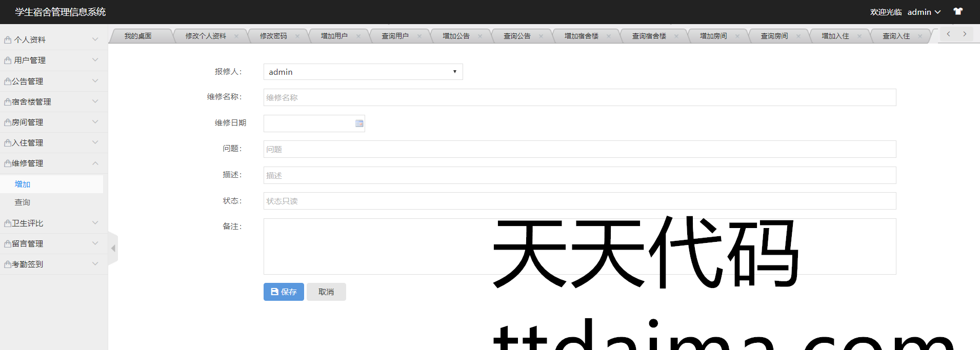This screenshot has width=980, height=350.
Task: Close the 查询入住 tab
Action: [920, 36]
